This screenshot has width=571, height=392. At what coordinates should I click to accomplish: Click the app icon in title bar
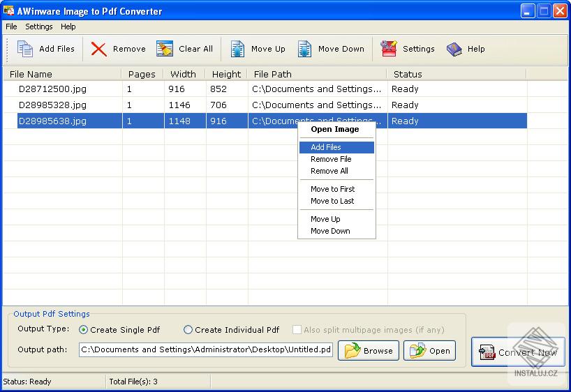point(9,11)
